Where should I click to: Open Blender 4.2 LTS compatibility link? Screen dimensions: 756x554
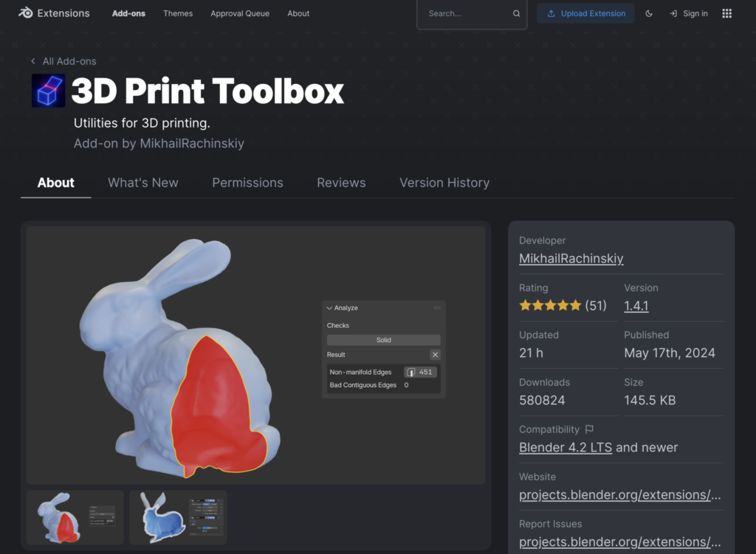pyautogui.click(x=566, y=447)
